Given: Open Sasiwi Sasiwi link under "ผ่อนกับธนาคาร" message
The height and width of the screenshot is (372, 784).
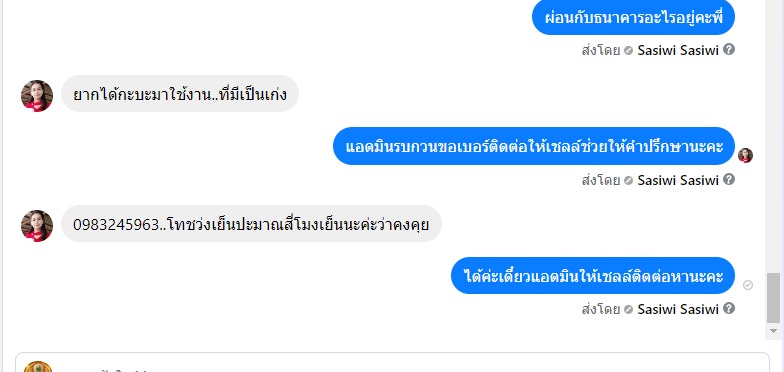Looking at the screenshot, I should click(x=678, y=50).
